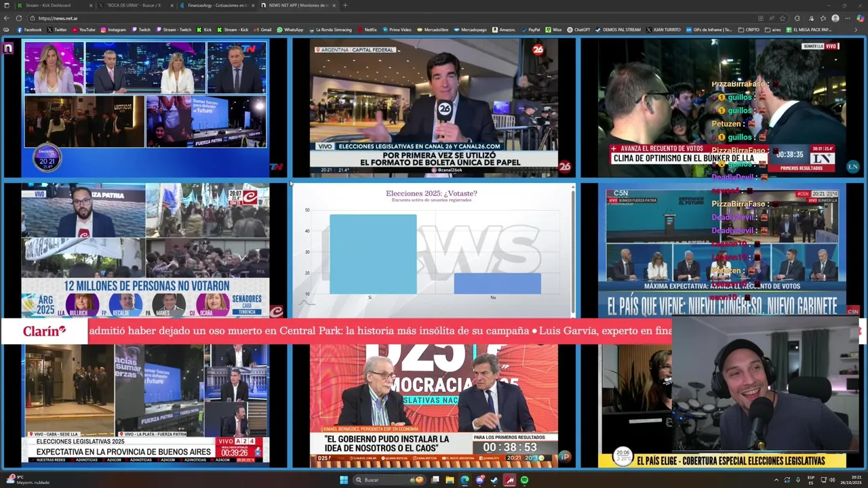This screenshot has width=868, height=488.
Task: Select the IP Noticias debate stream tile
Action: tap(434, 405)
